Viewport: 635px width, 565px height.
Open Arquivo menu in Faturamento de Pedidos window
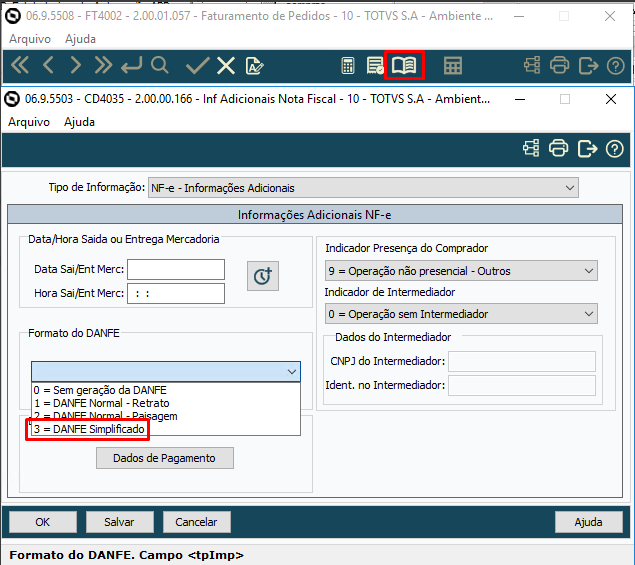[x=30, y=39]
